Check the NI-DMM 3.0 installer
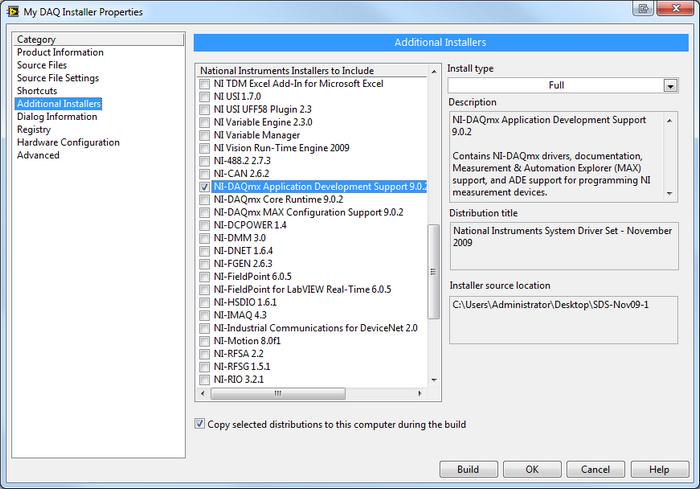 (x=205, y=238)
